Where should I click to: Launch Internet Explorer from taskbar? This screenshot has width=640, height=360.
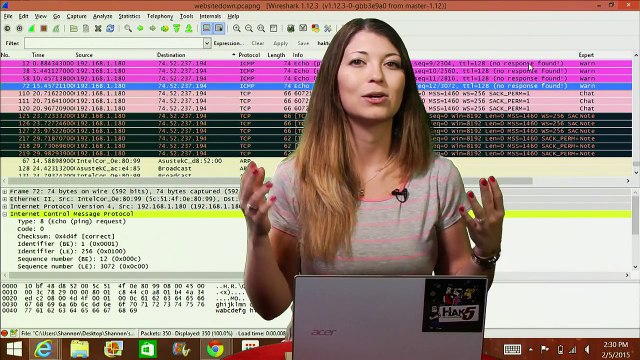click(x=43, y=349)
